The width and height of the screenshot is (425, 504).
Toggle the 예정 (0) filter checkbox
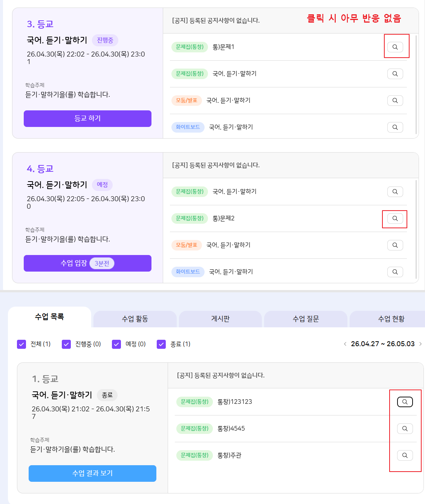116,344
